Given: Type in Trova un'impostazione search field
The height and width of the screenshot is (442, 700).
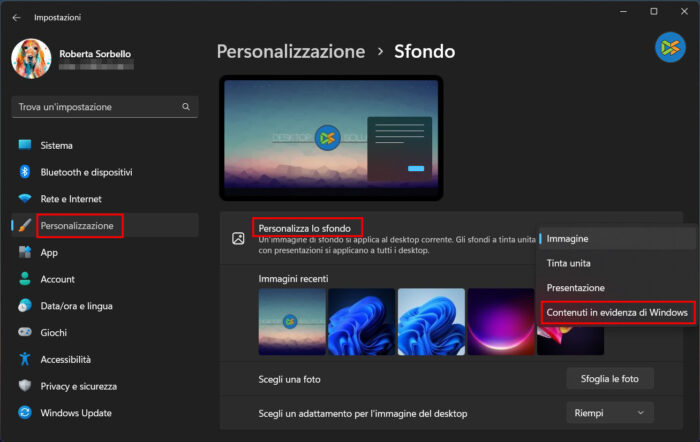Looking at the screenshot, I should [x=104, y=107].
